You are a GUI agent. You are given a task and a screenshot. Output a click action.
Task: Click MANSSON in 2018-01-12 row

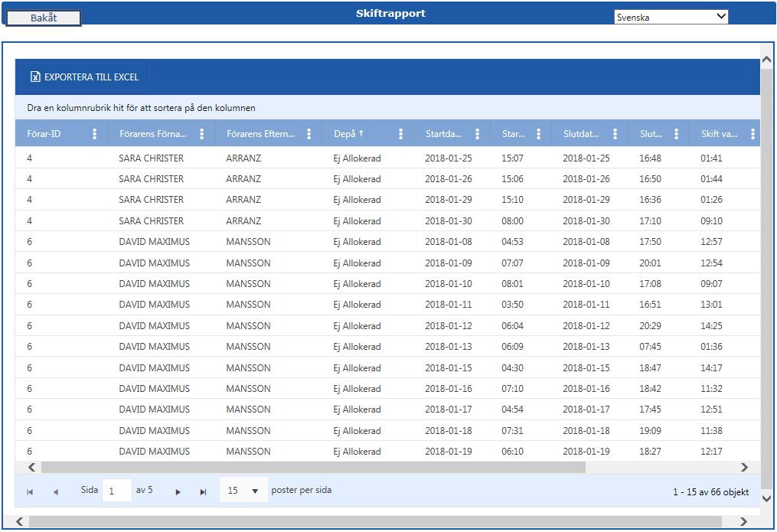coord(248,326)
